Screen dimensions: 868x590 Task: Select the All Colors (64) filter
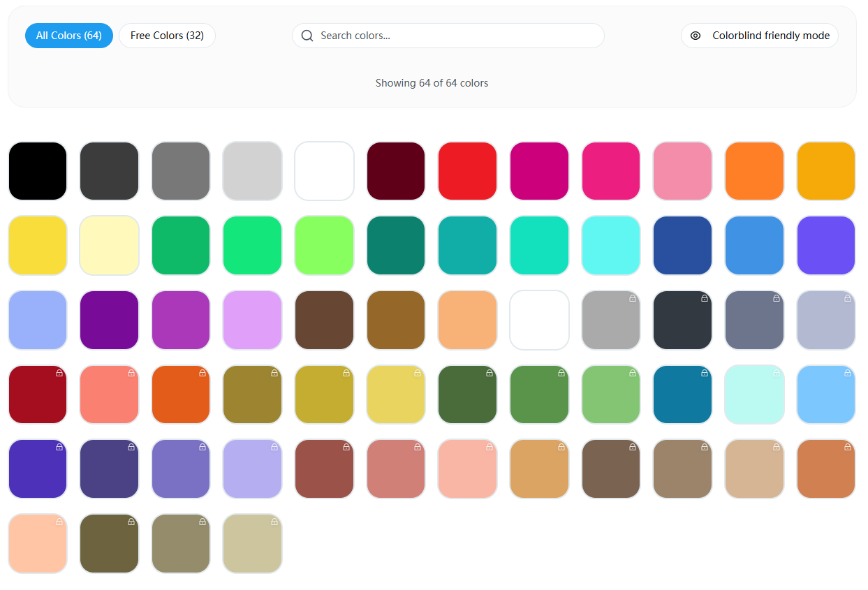coord(68,36)
